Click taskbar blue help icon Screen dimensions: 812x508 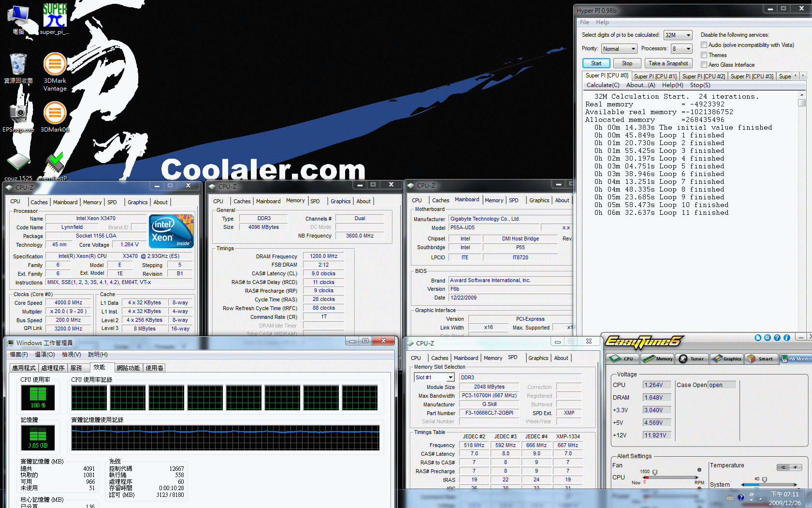pos(740,497)
